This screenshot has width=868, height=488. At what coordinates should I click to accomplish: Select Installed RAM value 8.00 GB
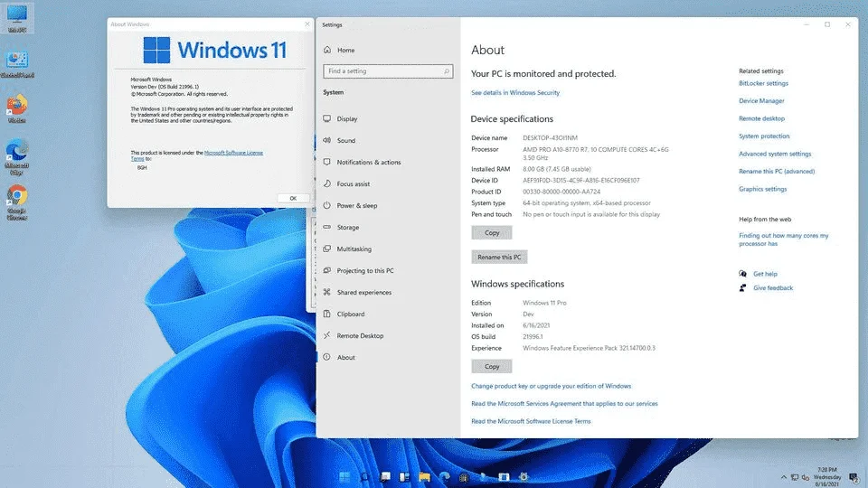pyautogui.click(x=556, y=169)
